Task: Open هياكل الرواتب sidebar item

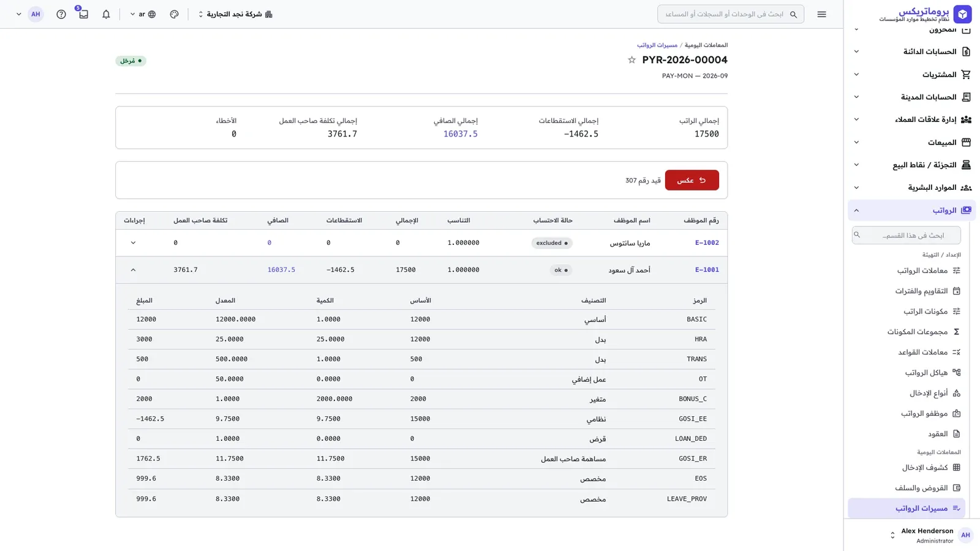Action: point(907,372)
